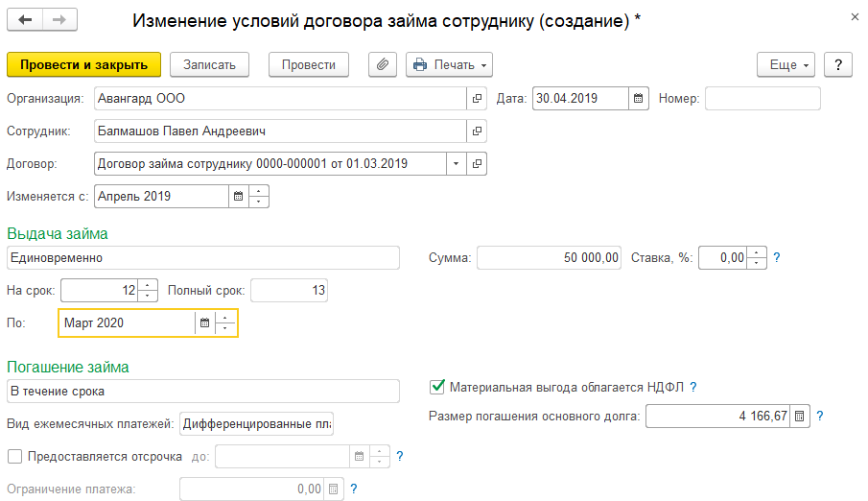The image size is (868, 501).
Task: Click the help link next to Ставка, %
Action: tap(778, 257)
